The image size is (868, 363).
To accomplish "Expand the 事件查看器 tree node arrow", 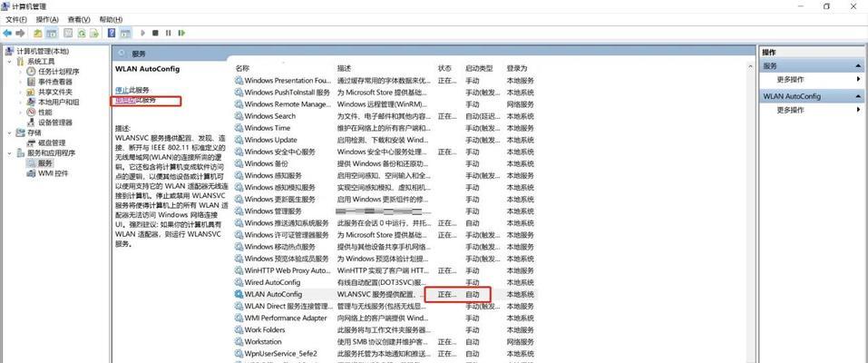I will click(21, 82).
